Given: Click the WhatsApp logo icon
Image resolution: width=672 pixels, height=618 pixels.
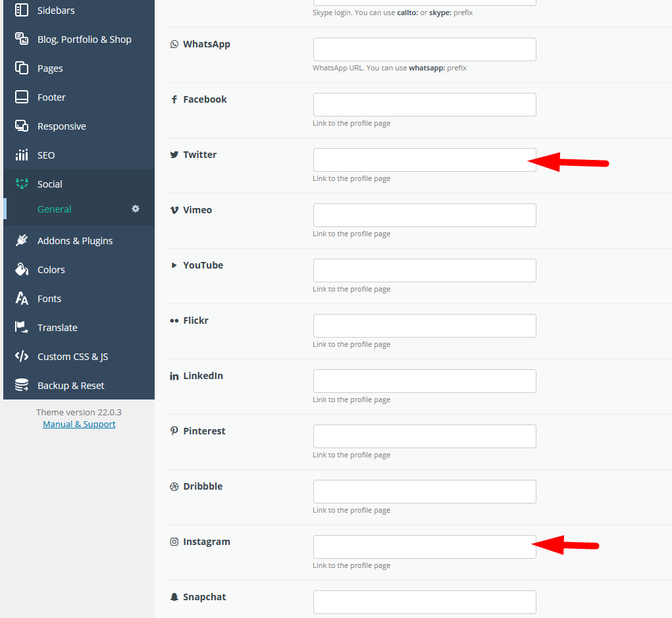Looking at the screenshot, I should point(174,44).
